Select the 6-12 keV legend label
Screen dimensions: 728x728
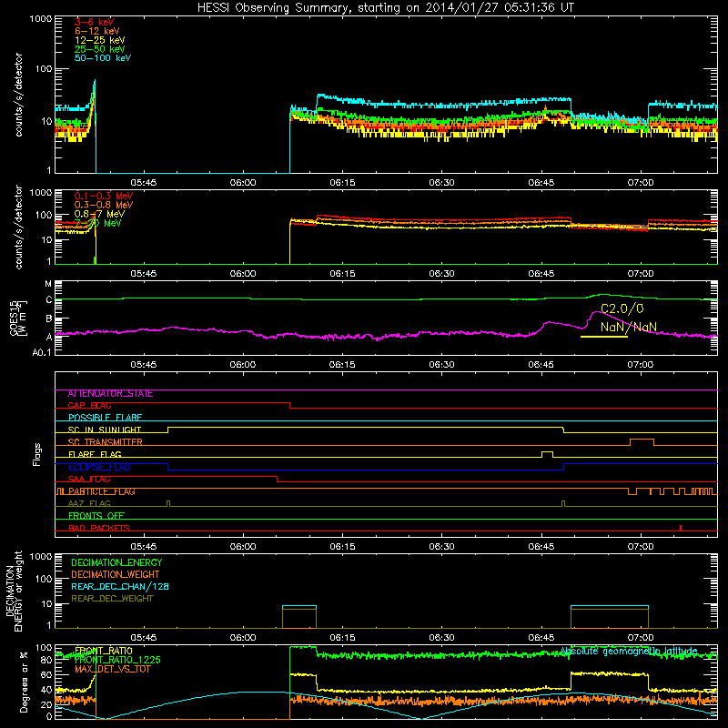pos(97,31)
